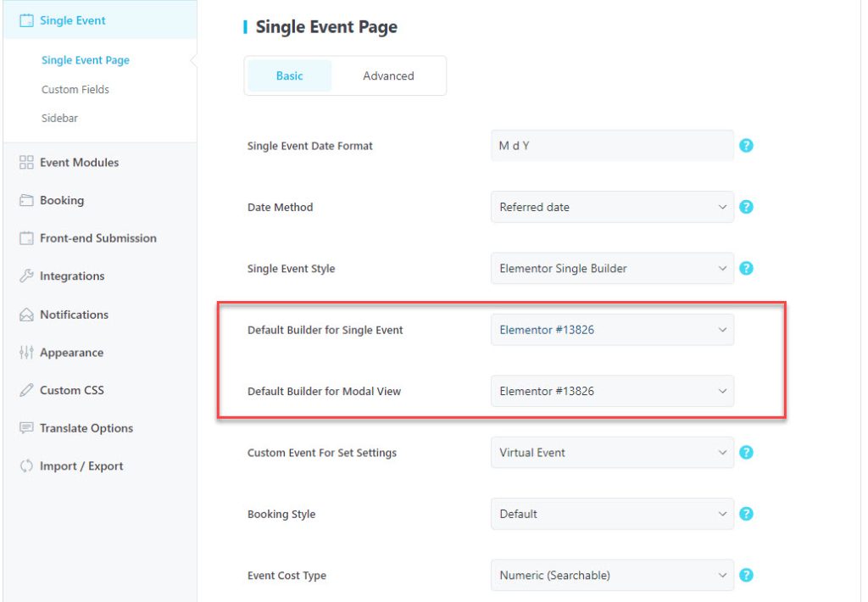Switch to the Advanced tab
The image size is (868, 602).
pyautogui.click(x=387, y=75)
